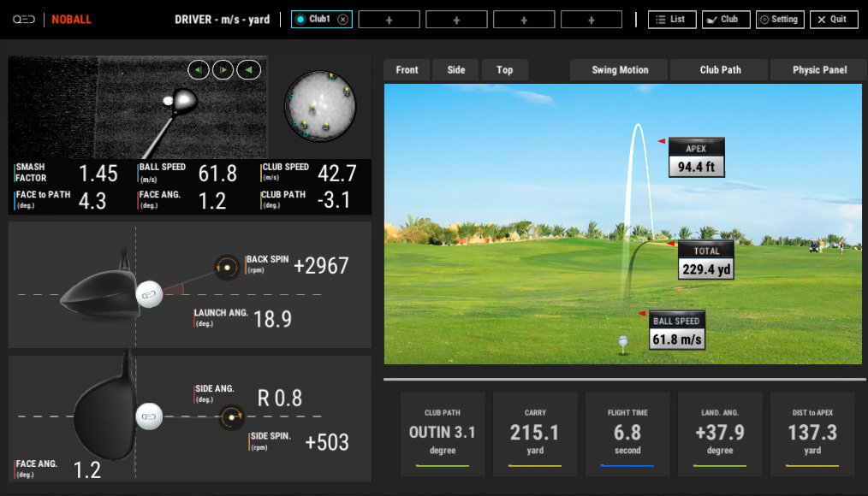This screenshot has height=496, width=868.
Task: Add a club in second slot
Action: (389, 20)
